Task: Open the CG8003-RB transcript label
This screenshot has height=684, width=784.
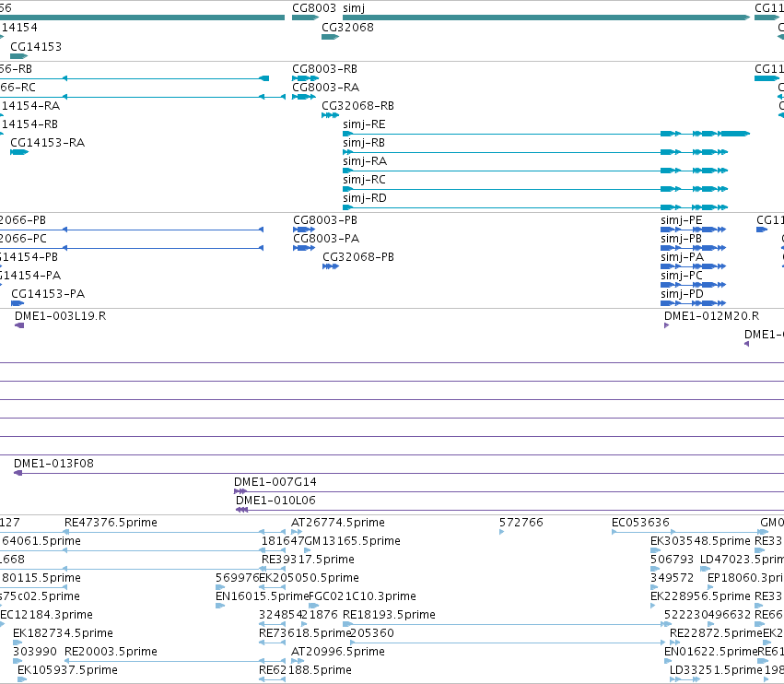Action: 324,68
